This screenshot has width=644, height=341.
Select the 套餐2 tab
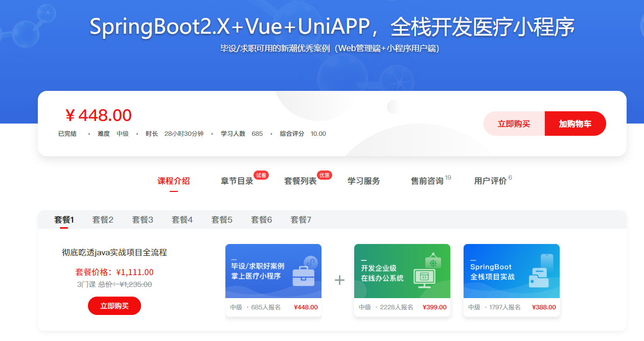click(x=103, y=220)
